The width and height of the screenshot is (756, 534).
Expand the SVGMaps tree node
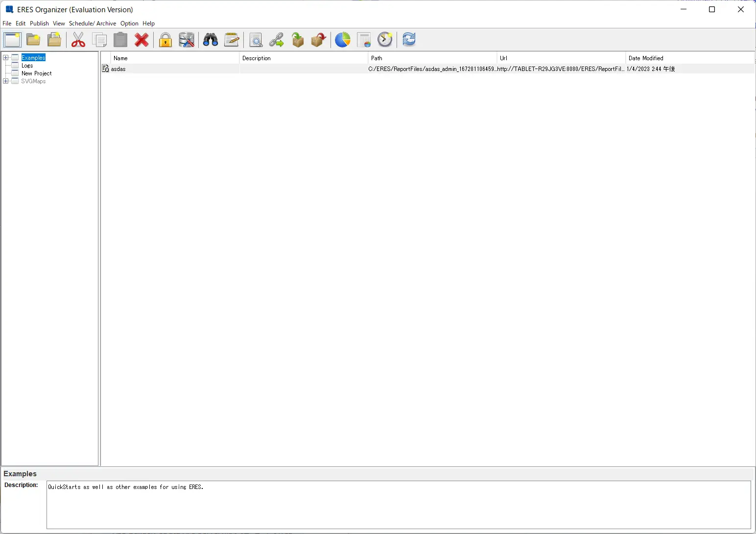tap(6, 81)
